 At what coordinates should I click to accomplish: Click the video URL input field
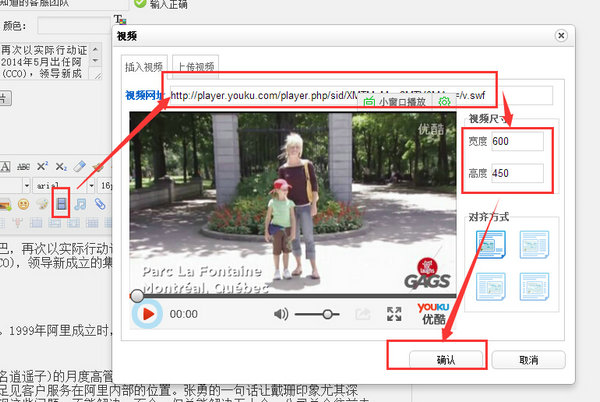coord(360,95)
